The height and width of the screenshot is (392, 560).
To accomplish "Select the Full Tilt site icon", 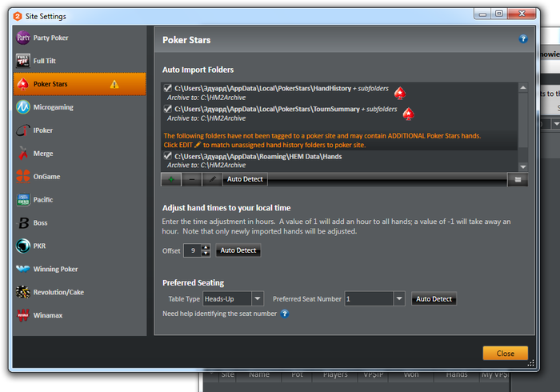I will point(23,61).
